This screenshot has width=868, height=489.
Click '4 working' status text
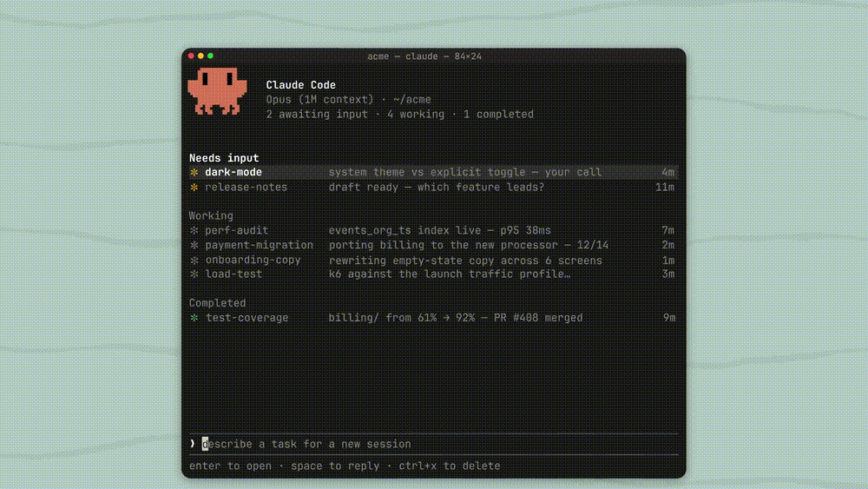click(416, 114)
